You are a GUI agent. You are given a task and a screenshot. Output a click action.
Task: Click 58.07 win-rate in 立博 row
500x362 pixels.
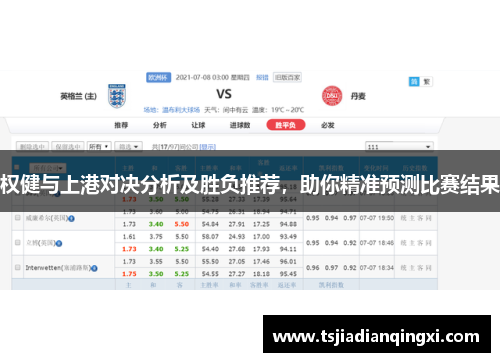[210, 237]
